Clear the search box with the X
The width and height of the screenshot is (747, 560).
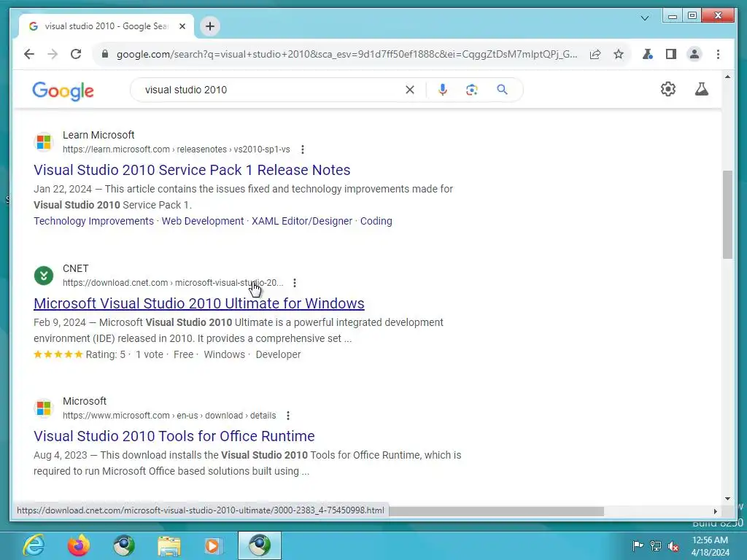(x=410, y=90)
